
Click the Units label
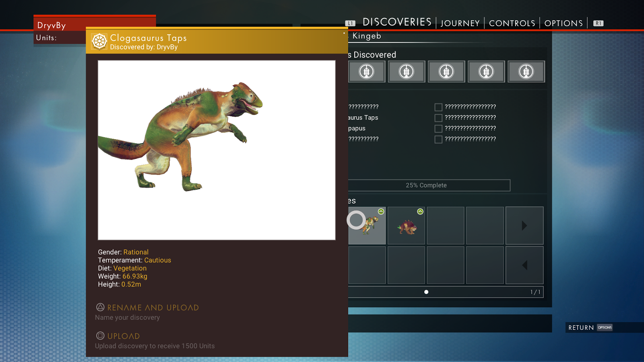tap(46, 38)
